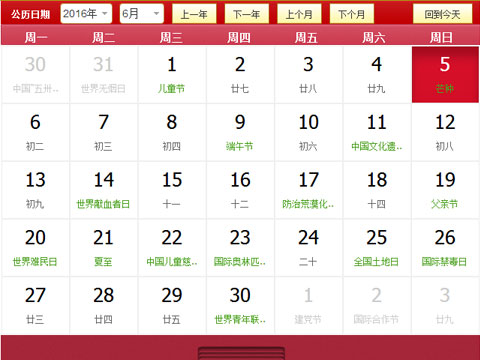This screenshot has height=360, width=480.
Task: Click the 下一年 button
Action: (247, 14)
